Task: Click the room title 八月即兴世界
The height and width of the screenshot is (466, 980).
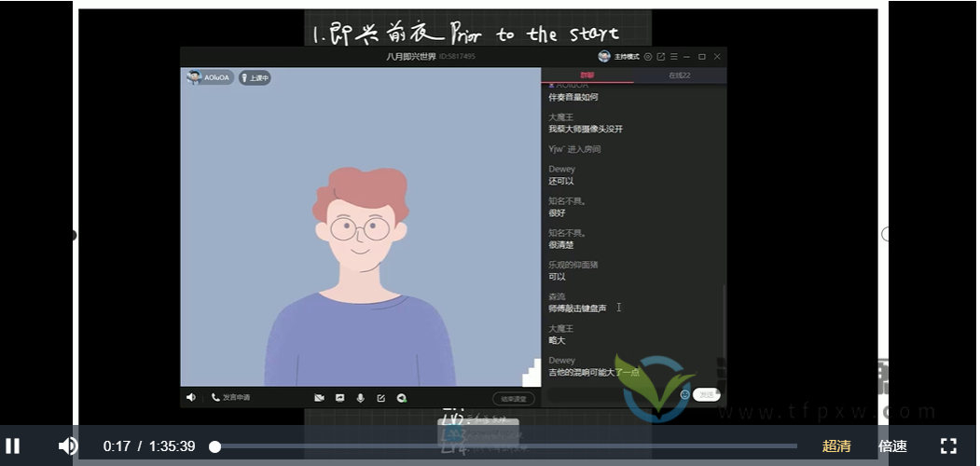Action: 411,56
